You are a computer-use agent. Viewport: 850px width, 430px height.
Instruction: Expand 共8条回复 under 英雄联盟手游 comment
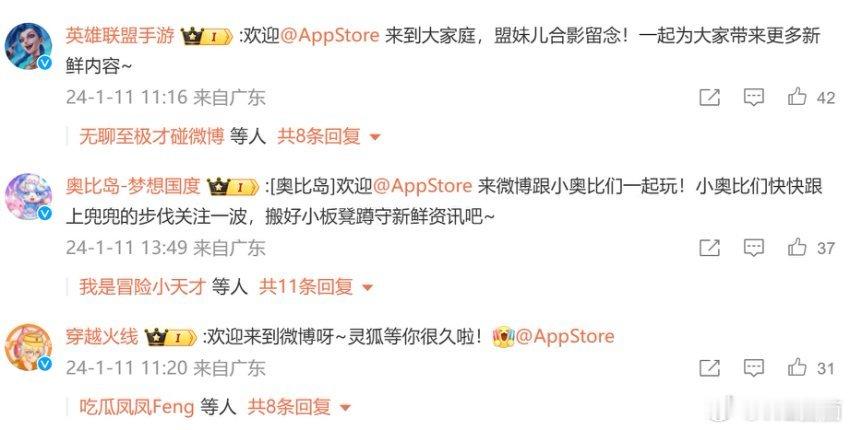[x=329, y=136]
